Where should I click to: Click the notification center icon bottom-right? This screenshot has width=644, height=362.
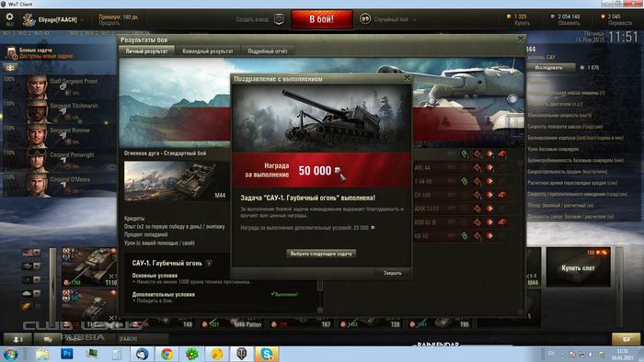pyautogui.click(x=626, y=339)
